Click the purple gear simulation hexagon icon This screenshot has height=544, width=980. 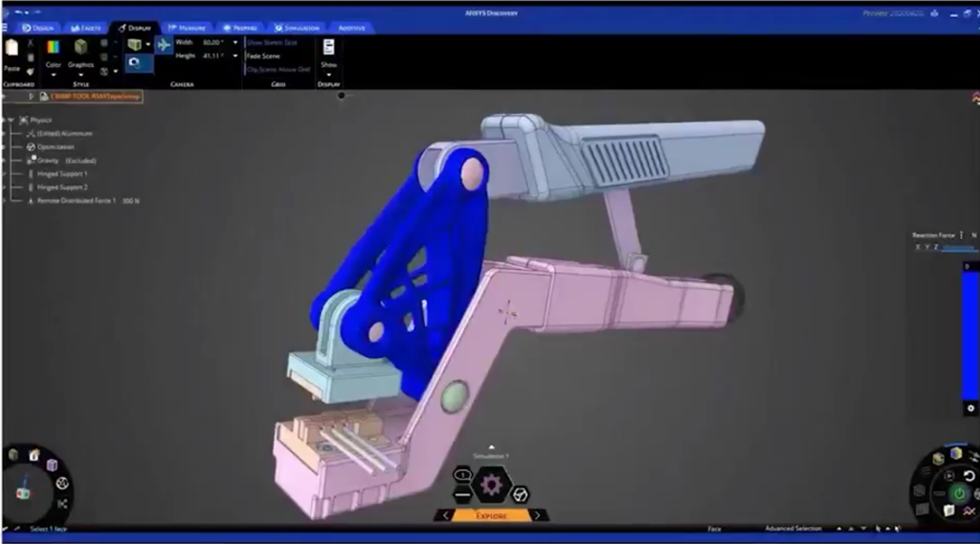(x=492, y=485)
